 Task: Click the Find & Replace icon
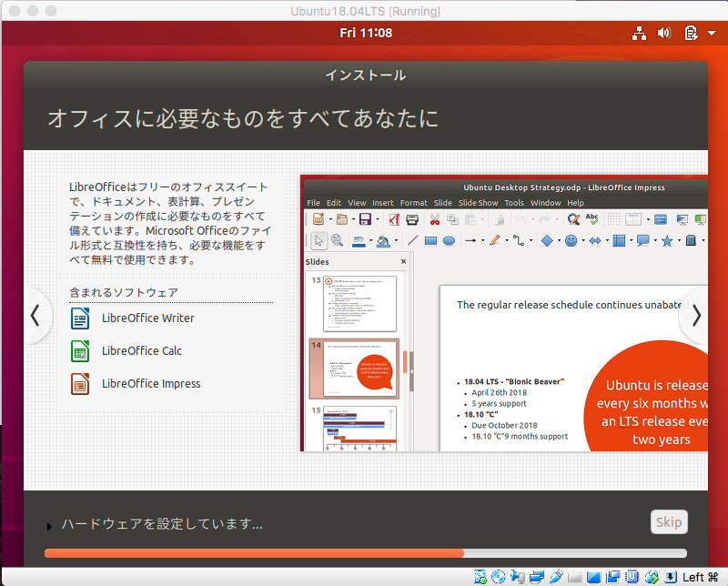[x=574, y=219]
